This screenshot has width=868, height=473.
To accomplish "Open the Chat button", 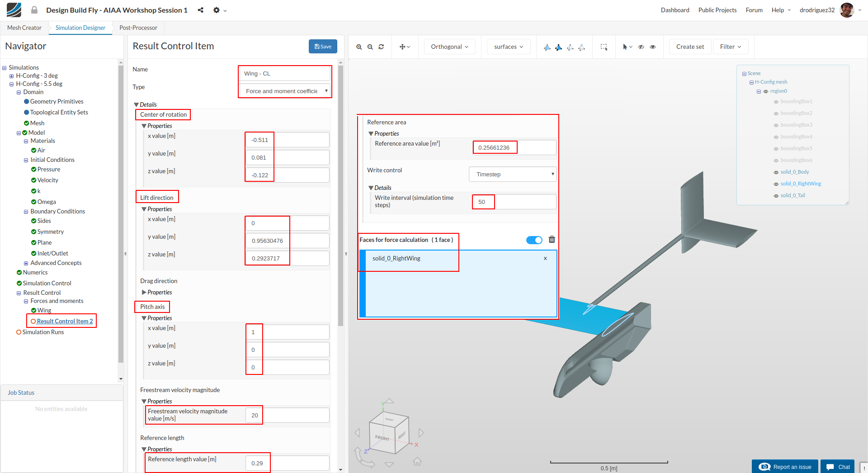I will pos(838,467).
